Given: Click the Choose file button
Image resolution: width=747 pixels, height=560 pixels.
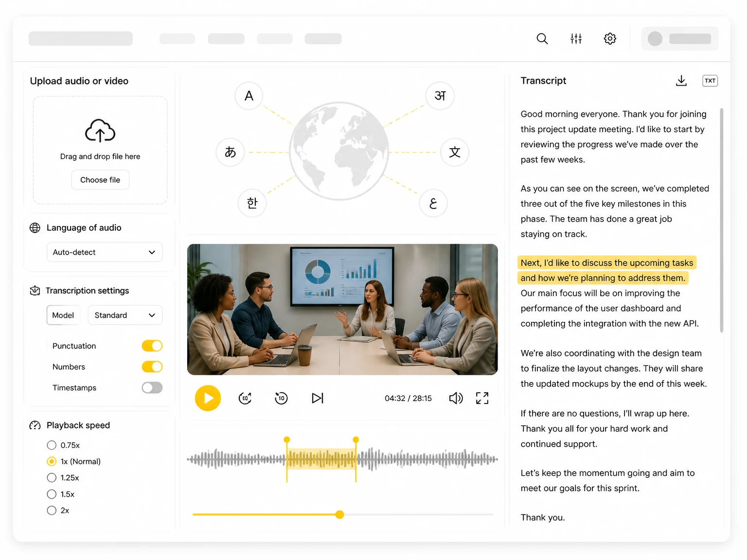Looking at the screenshot, I should (100, 180).
